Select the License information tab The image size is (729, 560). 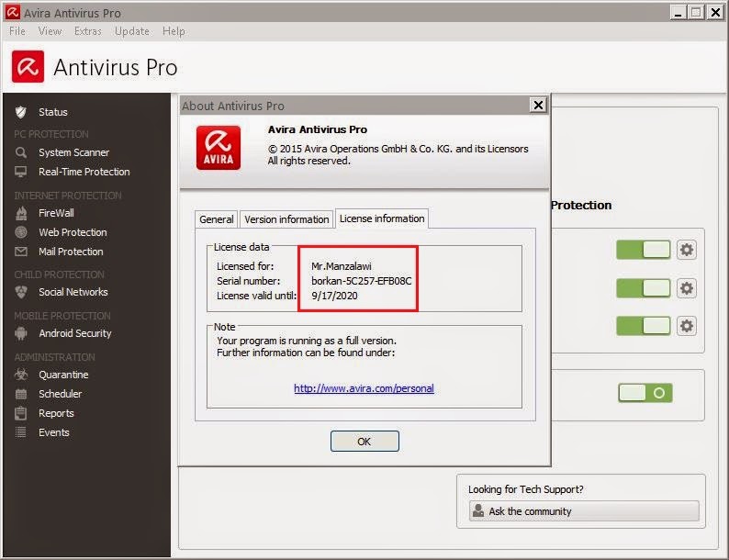coord(382,218)
